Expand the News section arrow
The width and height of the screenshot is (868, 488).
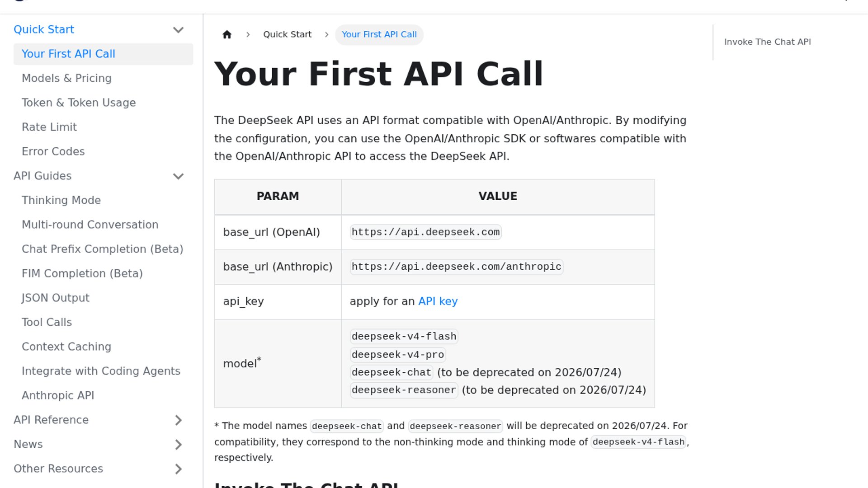(x=178, y=445)
